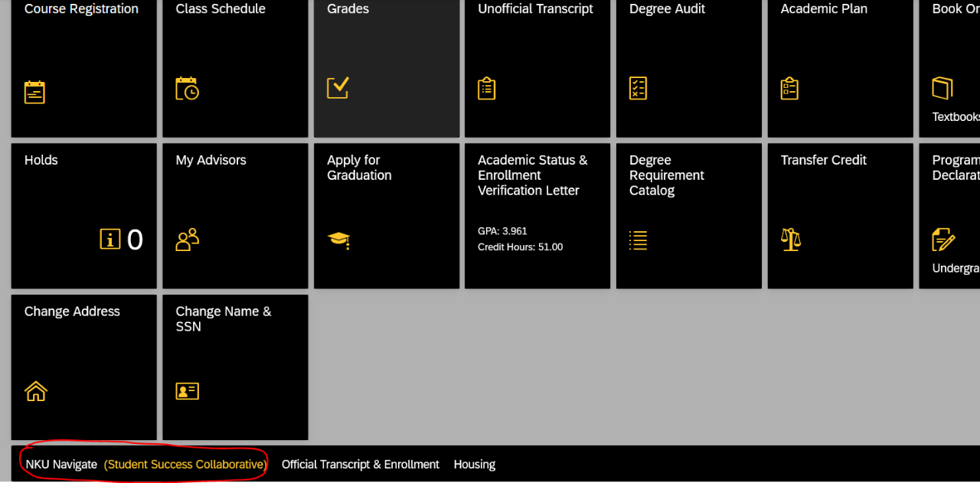This screenshot has height=483, width=980.
Task: Select the Course Registration calendar icon
Action: tap(34, 92)
